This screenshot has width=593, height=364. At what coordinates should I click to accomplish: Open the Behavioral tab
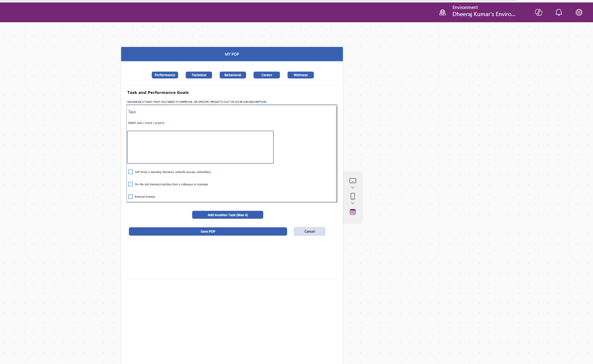(x=233, y=75)
